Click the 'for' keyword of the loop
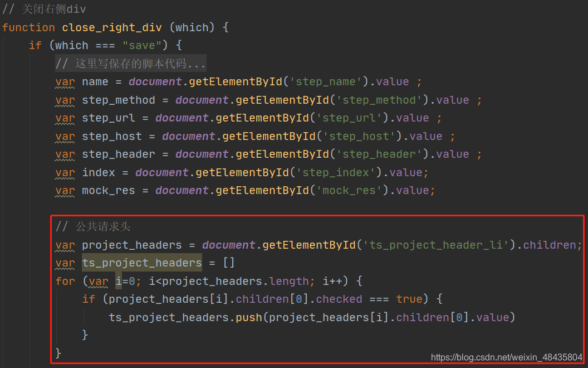 65,281
